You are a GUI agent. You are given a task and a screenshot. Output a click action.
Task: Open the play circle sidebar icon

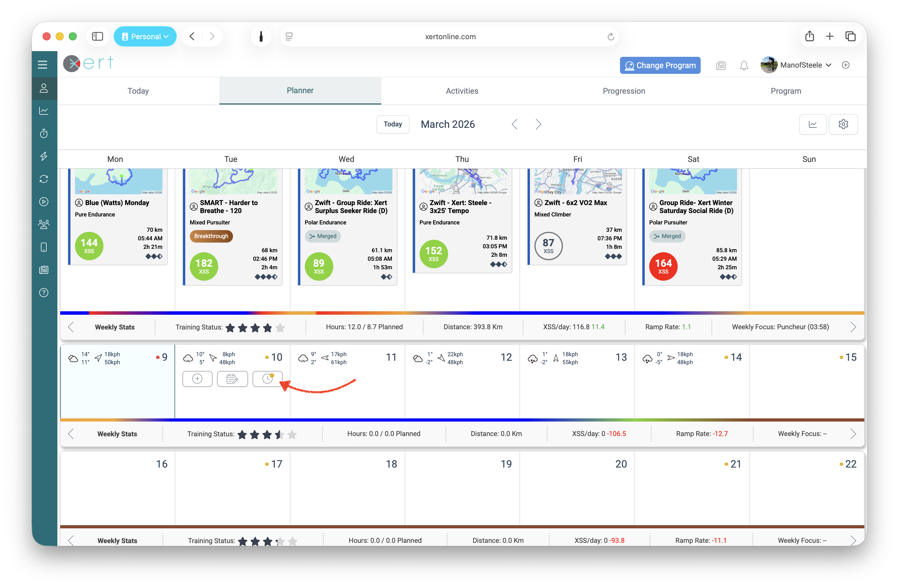pyautogui.click(x=44, y=202)
